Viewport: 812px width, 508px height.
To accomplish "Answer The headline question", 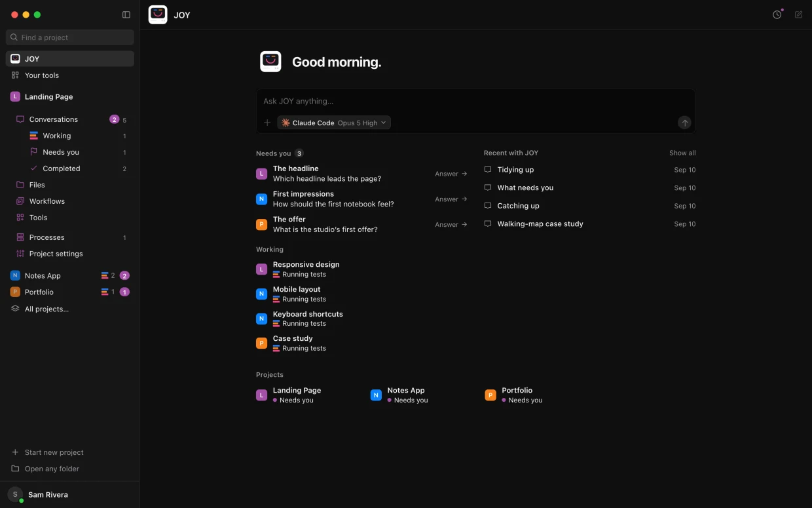I will tap(451, 174).
